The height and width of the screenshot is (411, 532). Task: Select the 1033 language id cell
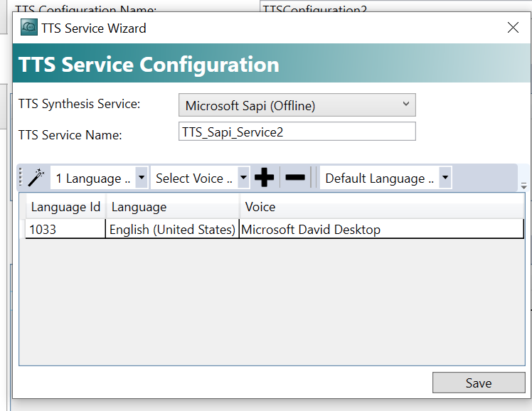(x=65, y=230)
